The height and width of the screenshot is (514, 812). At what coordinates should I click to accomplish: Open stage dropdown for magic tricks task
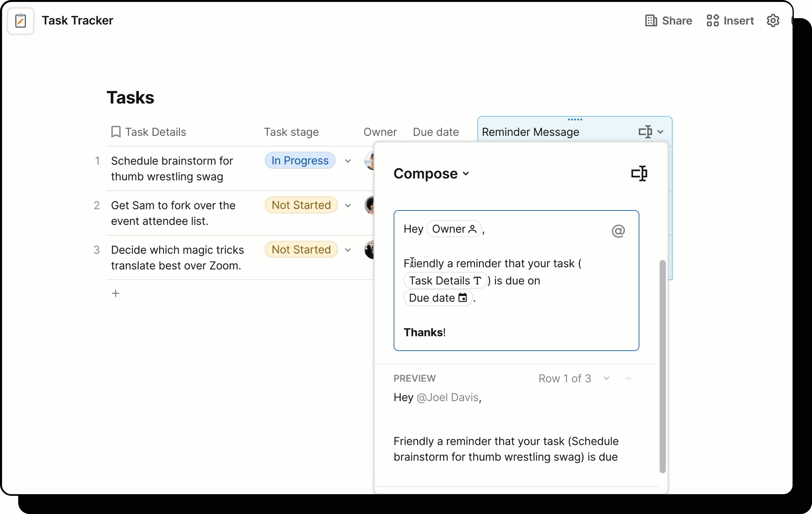pyautogui.click(x=348, y=250)
